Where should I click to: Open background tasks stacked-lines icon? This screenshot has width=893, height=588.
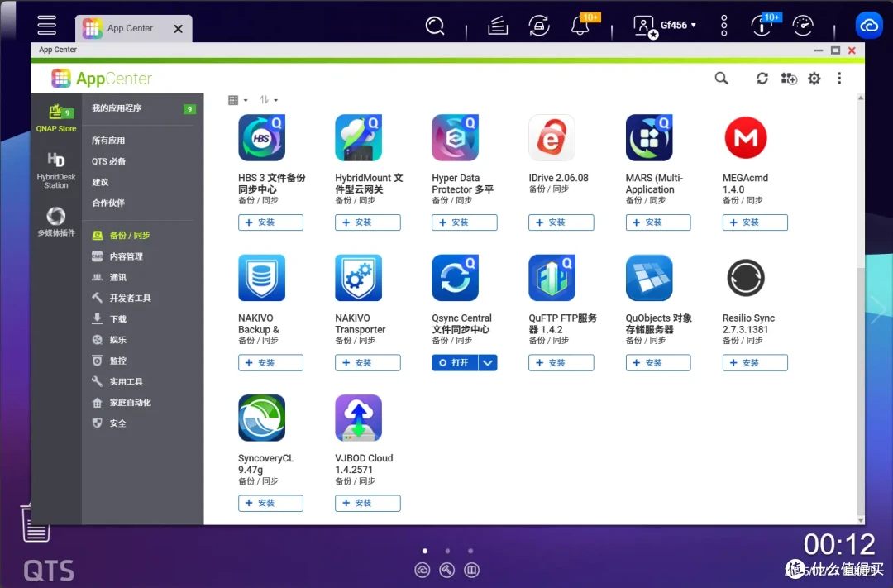point(497,26)
